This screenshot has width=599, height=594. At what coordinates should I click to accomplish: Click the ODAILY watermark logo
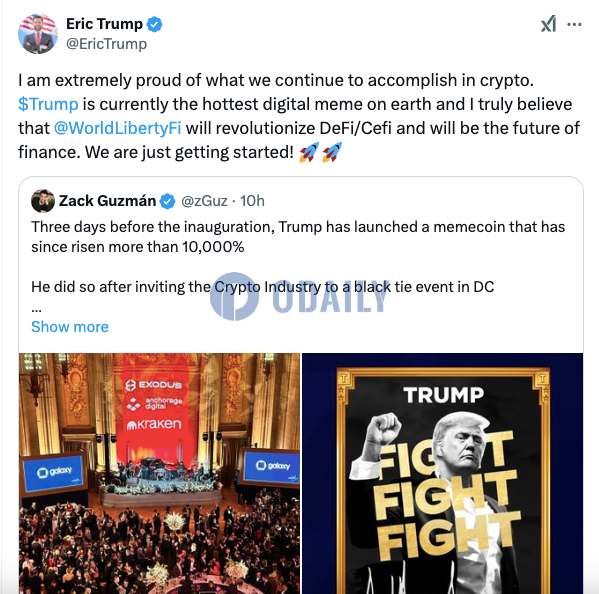click(299, 296)
